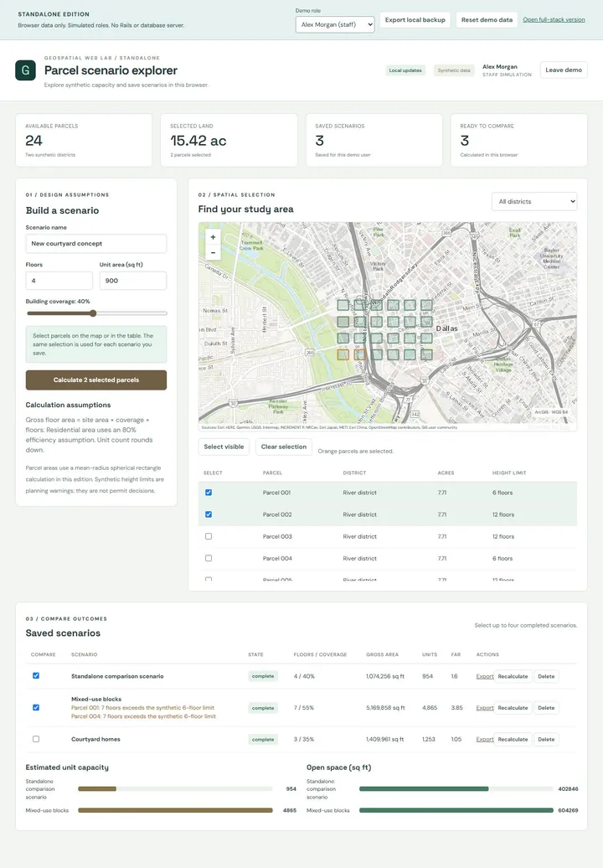Delete the Mixed-use blocks scenario
Image resolution: width=603 pixels, height=868 pixels.
point(546,708)
